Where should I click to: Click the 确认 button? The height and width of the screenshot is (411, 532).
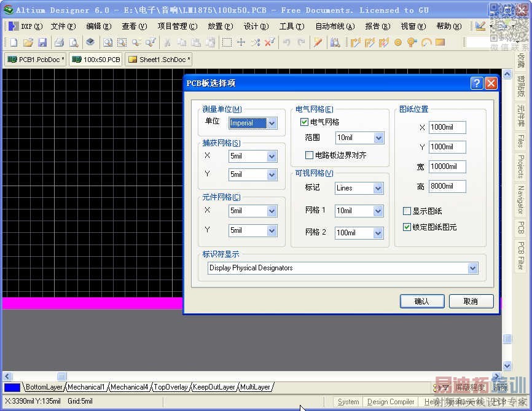[x=422, y=301]
